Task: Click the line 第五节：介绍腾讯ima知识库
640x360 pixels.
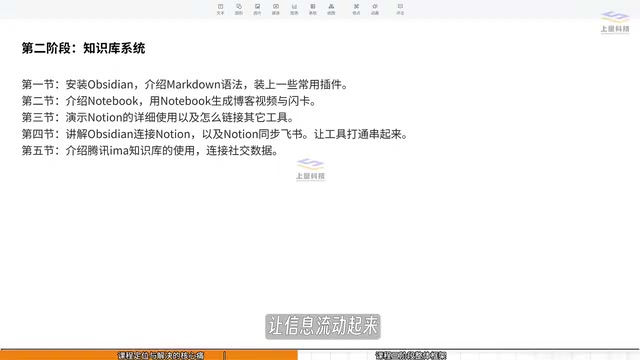Action: point(150,151)
